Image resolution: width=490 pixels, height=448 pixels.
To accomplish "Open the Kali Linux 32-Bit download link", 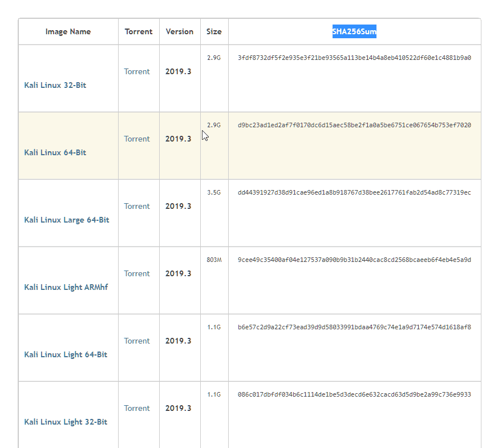I will pos(55,85).
